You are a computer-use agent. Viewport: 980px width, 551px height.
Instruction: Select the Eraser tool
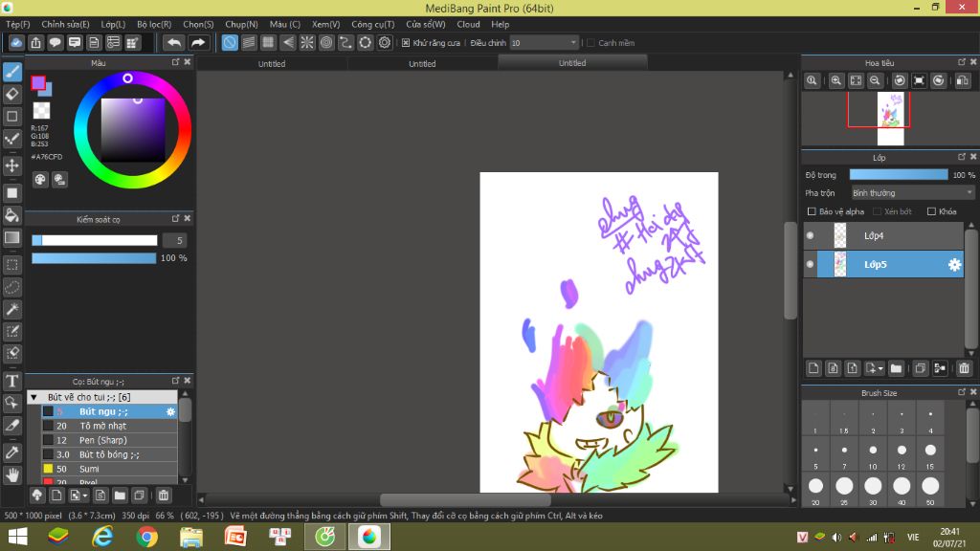tap(11, 95)
